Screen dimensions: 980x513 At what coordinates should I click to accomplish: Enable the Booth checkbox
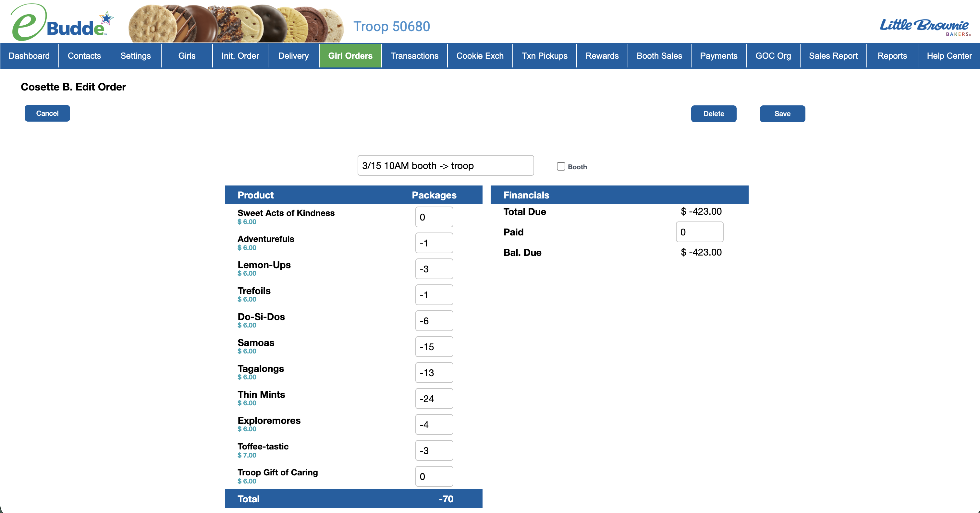561,167
